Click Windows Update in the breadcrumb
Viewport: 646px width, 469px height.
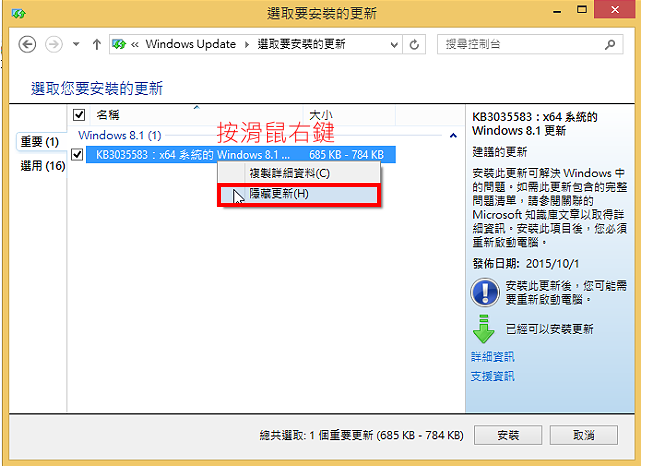(x=191, y=44)
